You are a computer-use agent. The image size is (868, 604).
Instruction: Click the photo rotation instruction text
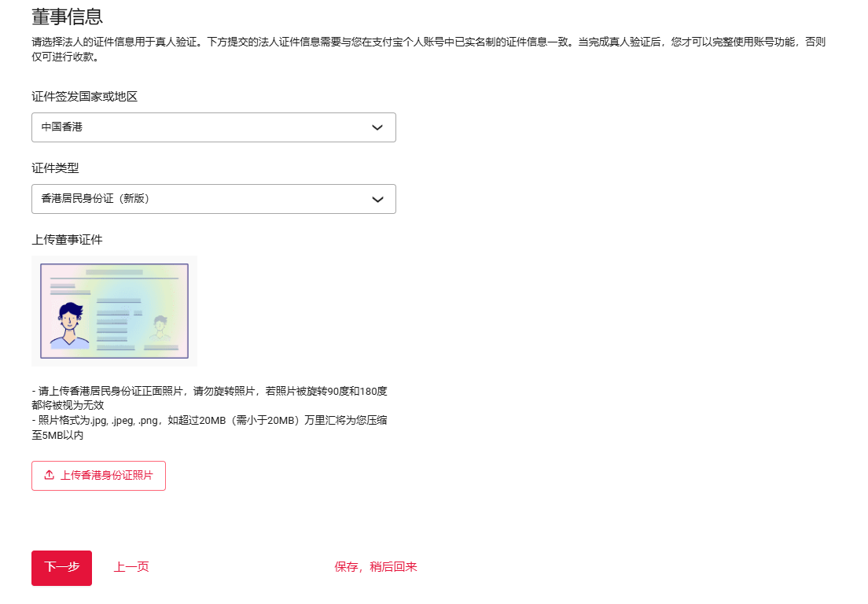pos(209,398)
